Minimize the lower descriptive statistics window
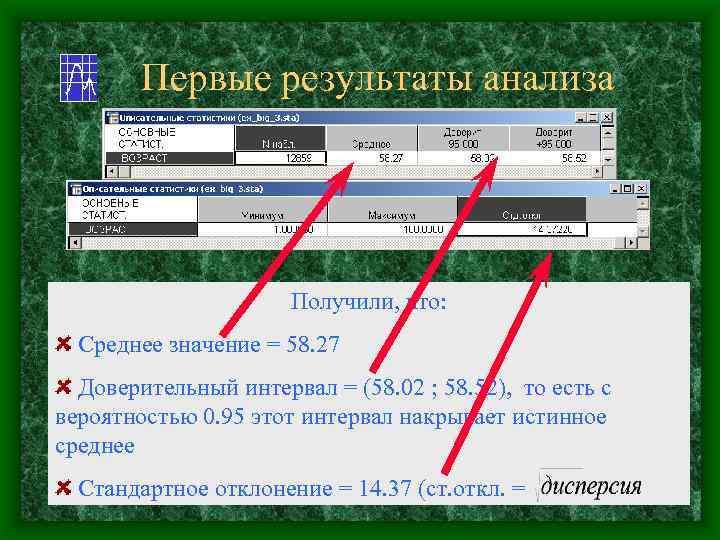Viewport: 720px width, 540px height. coord(615,188)
